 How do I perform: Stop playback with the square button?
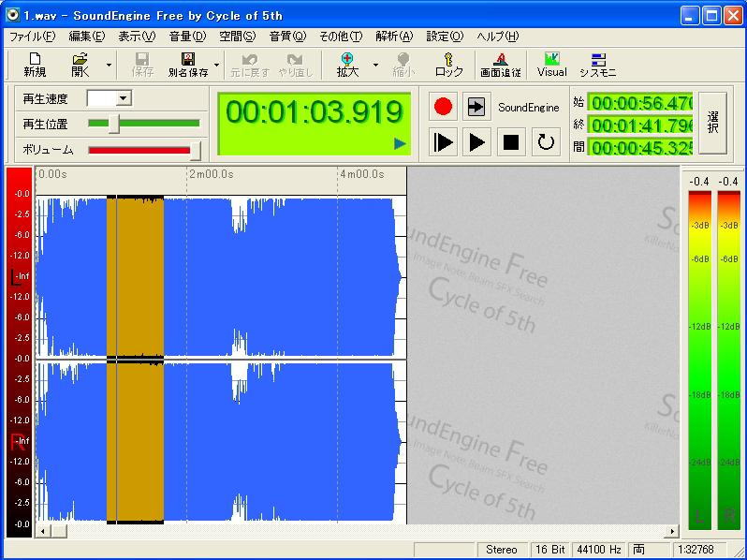511,141
